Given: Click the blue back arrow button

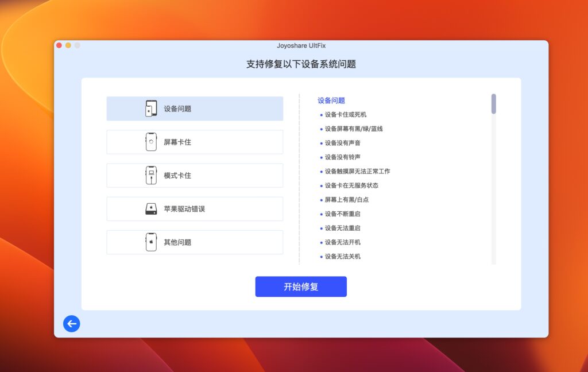Looking at the screenshot, I should [x=71, y=324].
